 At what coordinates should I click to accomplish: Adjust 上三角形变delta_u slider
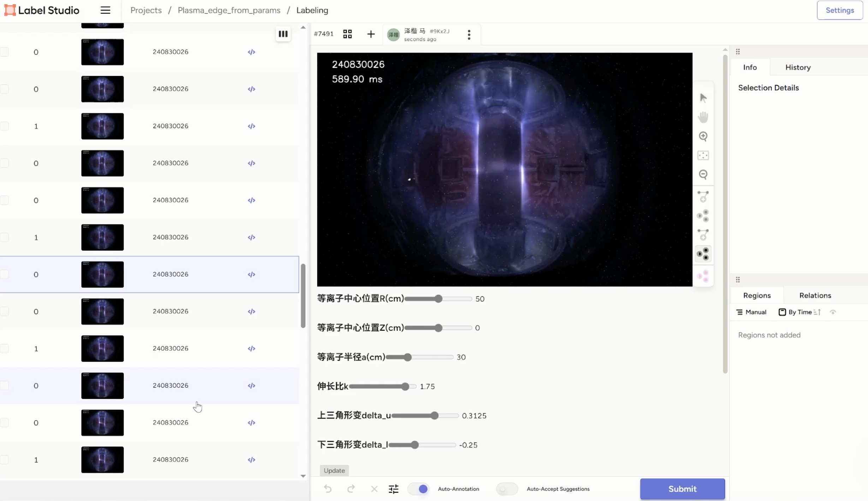pyautogui.click(x=425, y=416)
